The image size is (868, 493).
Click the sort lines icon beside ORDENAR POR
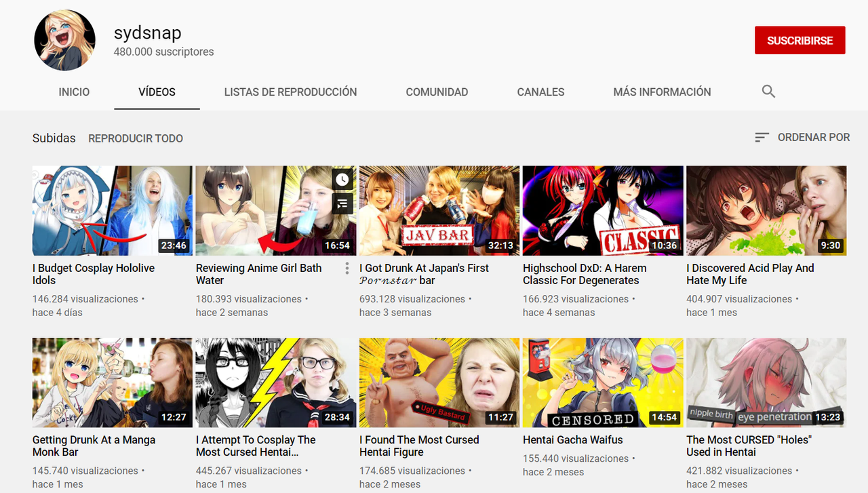tap(762, 138)
